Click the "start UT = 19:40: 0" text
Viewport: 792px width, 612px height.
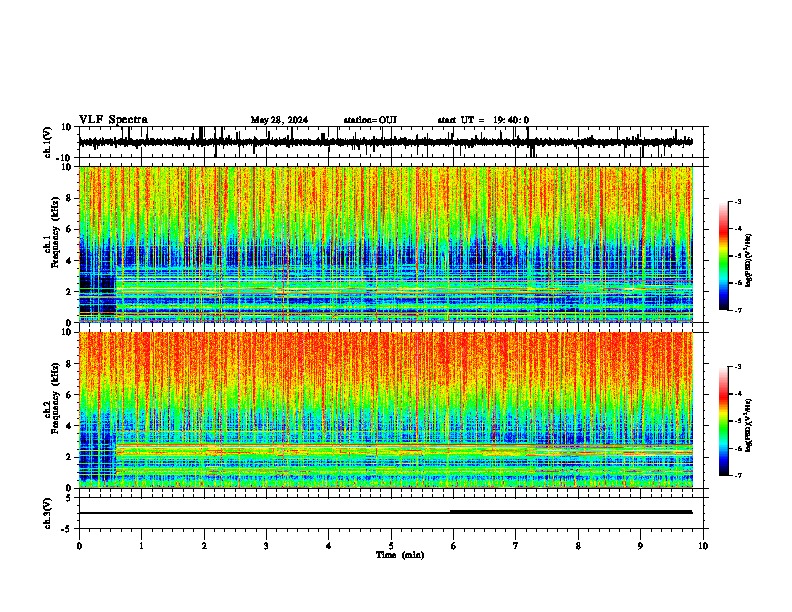(x=483, y=120)
